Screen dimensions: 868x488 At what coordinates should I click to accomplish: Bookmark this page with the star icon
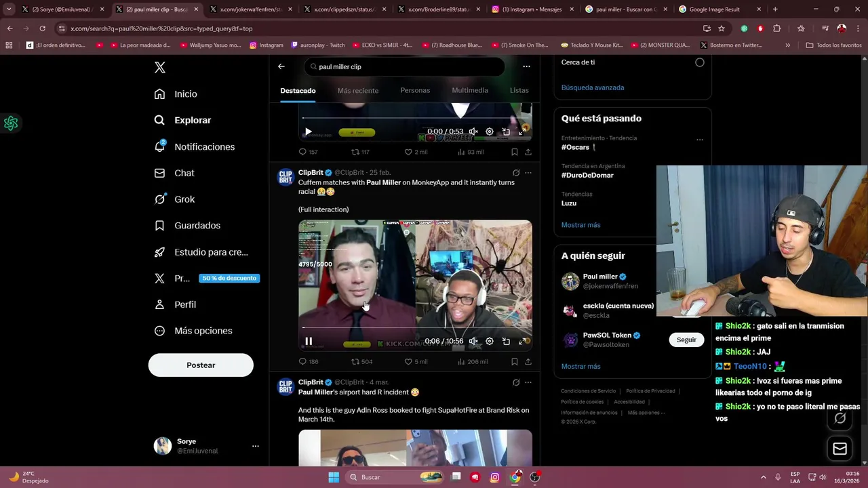722,28
